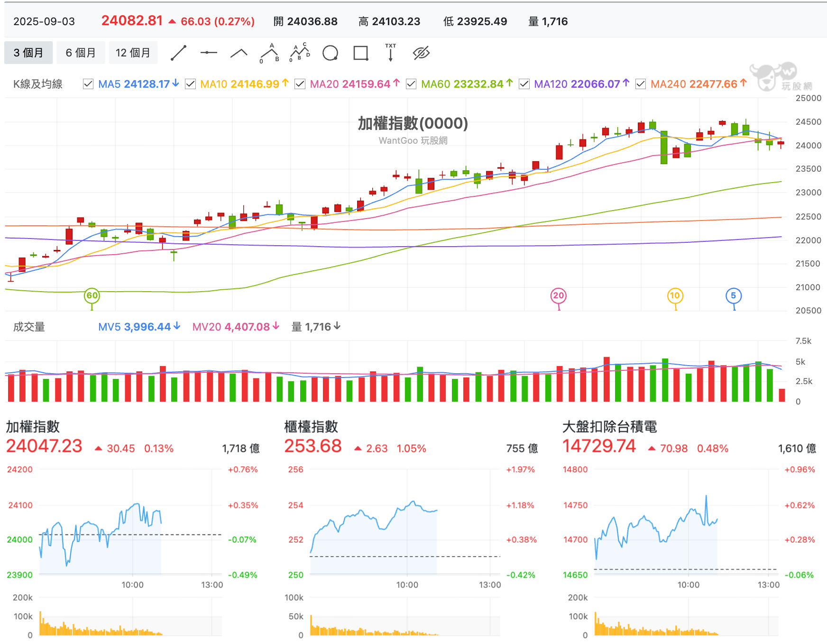827x644 pixels.
Task: Click the pink 20 MA marker
Action: click(x=559, y=296)
